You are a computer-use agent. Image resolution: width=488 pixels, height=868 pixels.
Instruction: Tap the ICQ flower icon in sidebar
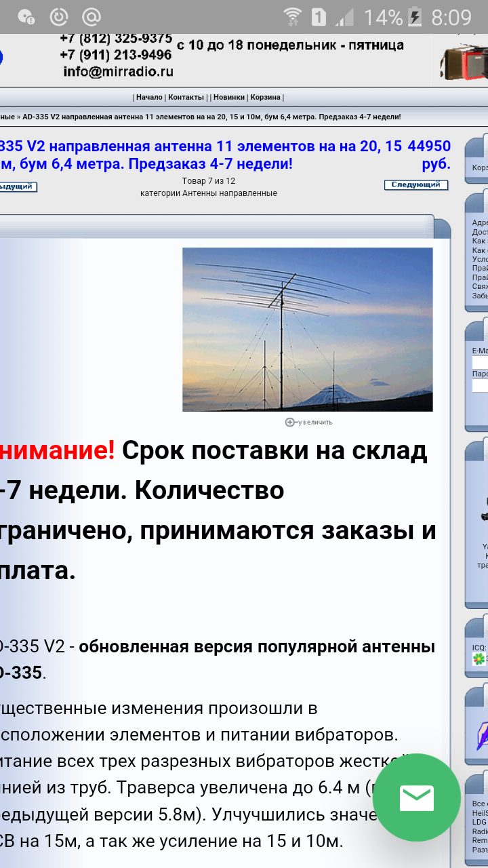coord(479,658)
